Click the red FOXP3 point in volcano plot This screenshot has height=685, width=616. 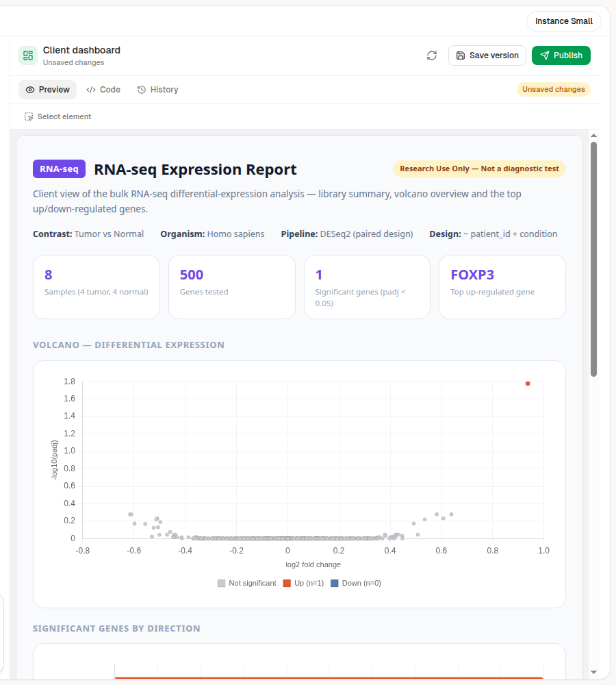tap(528, 384)
